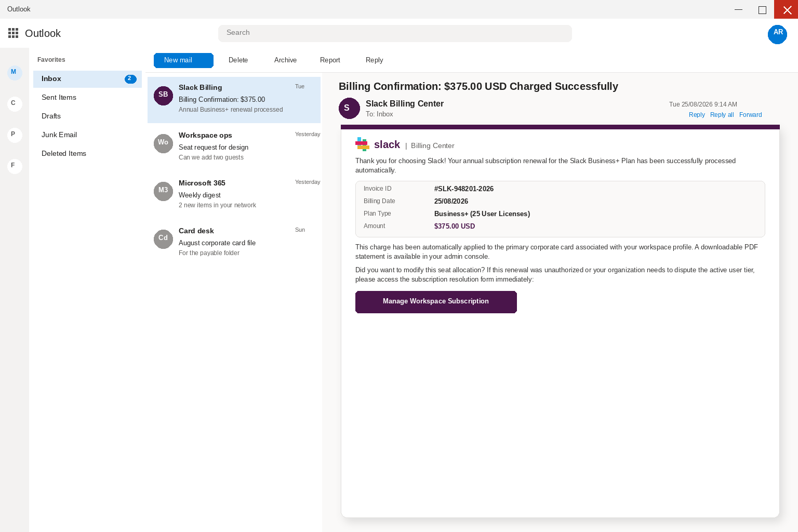Click the email subject heading
The width and height of the screenshot is (798, 532).
[478, 86]
